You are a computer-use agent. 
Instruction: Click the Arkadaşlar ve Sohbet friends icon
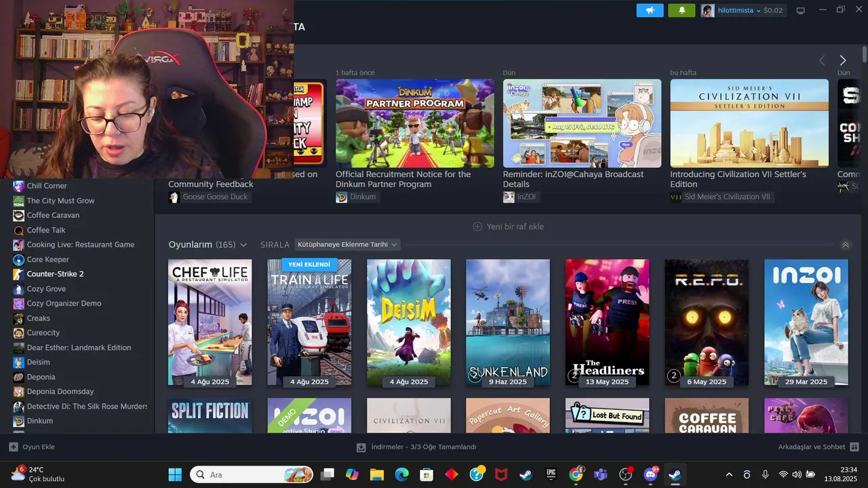(854, 447)
